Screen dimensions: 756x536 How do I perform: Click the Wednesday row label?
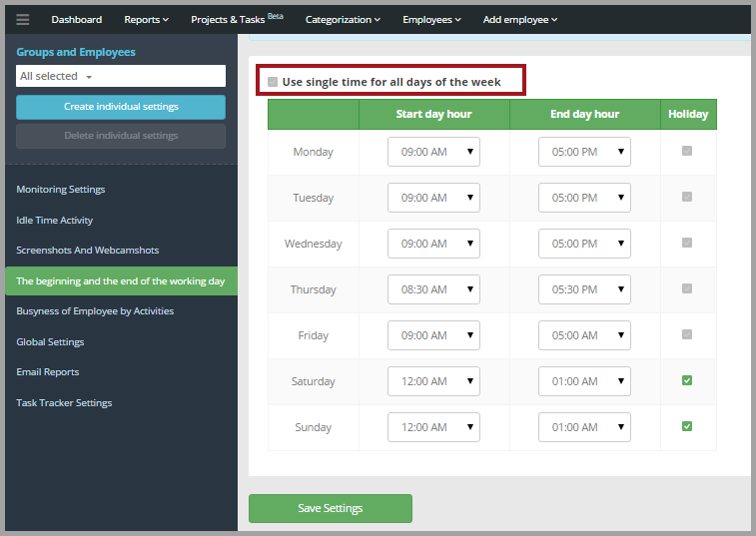[313, 244]
